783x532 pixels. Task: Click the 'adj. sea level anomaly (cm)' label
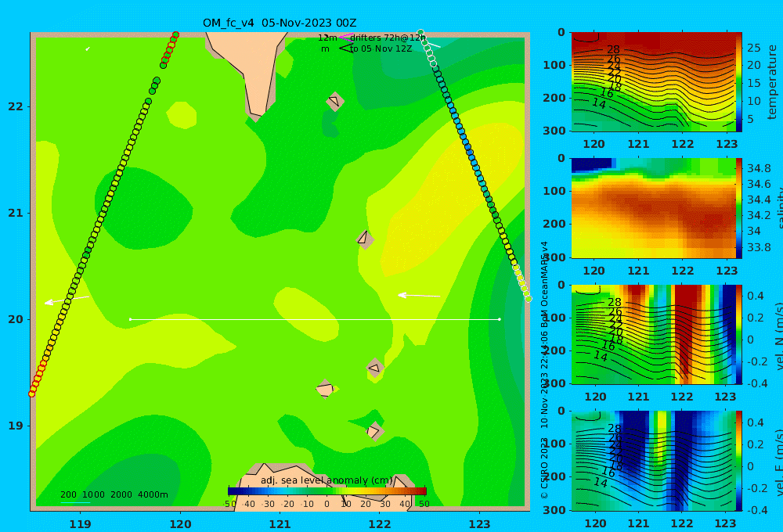pos(327,480)
